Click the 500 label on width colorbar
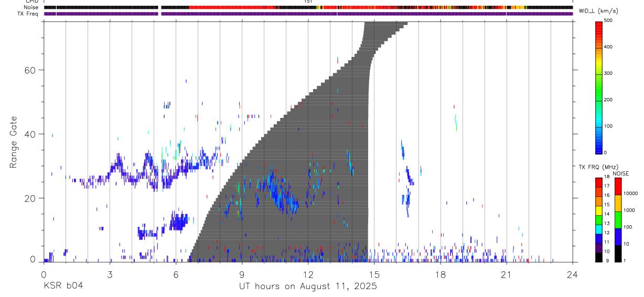The height and width of the screenshot is (297, 644). [x=608, y=20]
